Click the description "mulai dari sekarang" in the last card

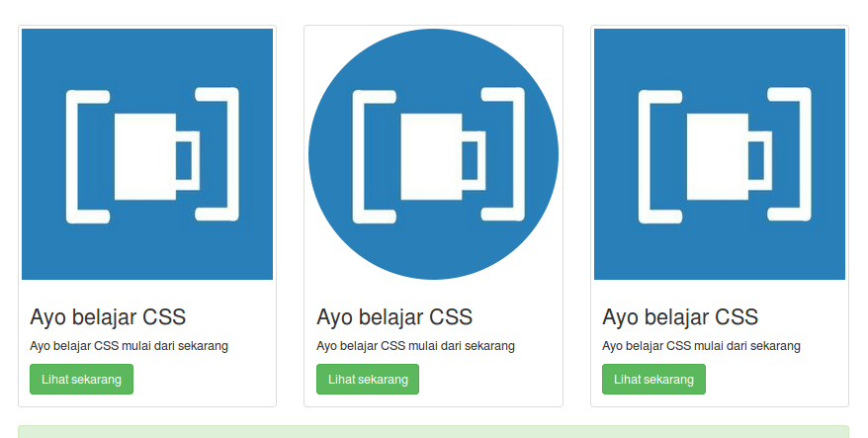point(747,346)
